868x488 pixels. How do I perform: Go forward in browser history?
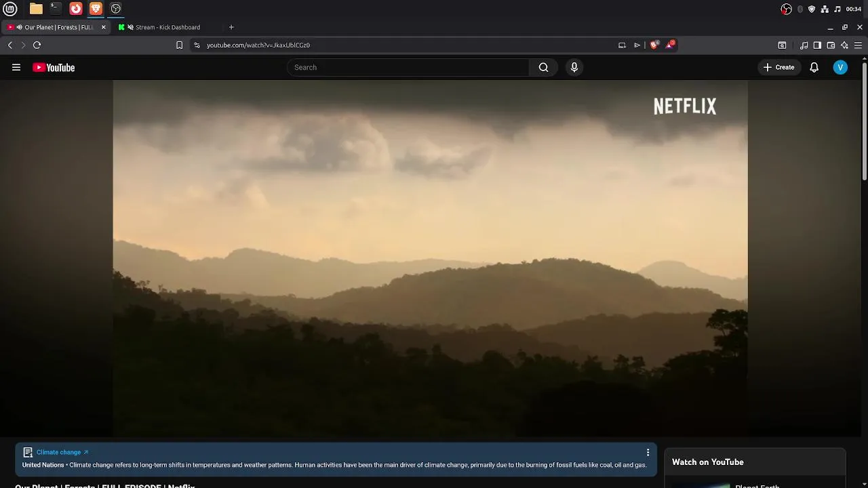23,45
